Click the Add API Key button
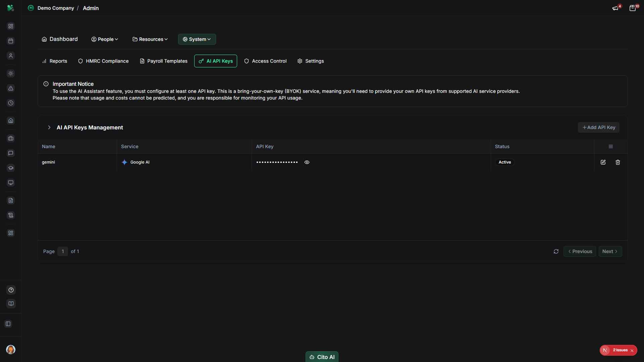The height and width of the screenshot is (362, 644). click(x=599, y=127)
